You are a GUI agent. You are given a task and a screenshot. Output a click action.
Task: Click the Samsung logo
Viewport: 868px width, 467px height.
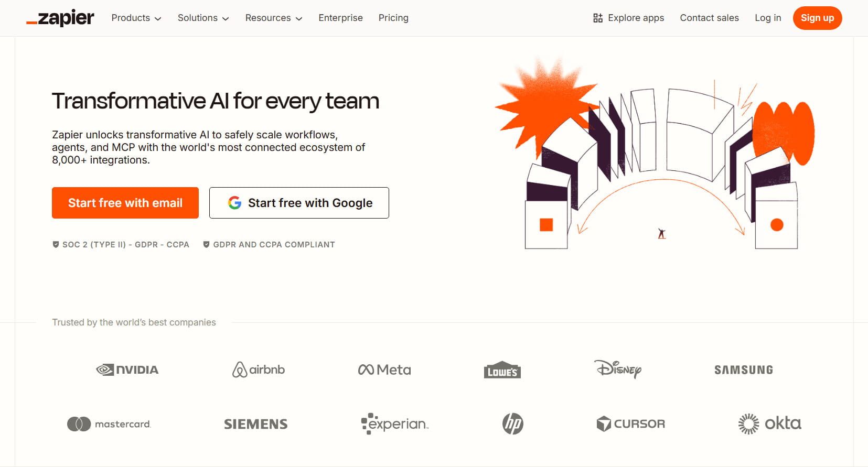744,370
